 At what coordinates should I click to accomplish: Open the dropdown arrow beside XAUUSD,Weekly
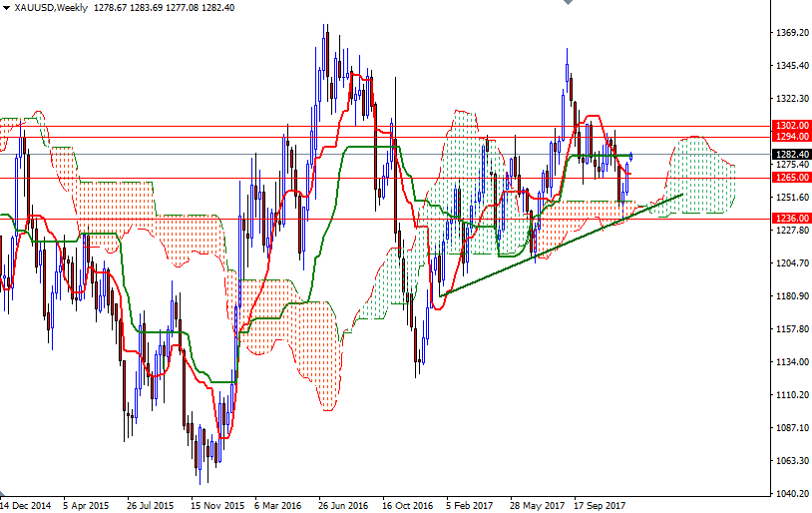pyautogui.click(x=7, y=8)
